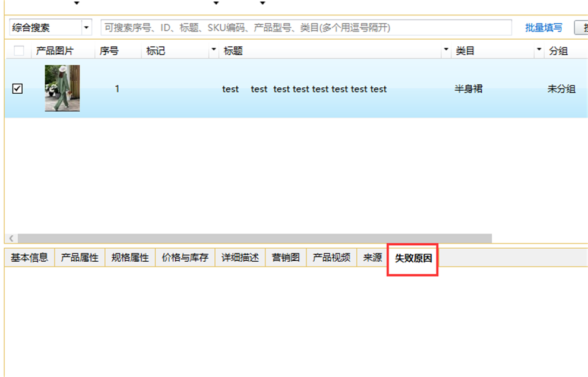
Task: Switch to the 来源 tab
Action: (x=372, y=258)
